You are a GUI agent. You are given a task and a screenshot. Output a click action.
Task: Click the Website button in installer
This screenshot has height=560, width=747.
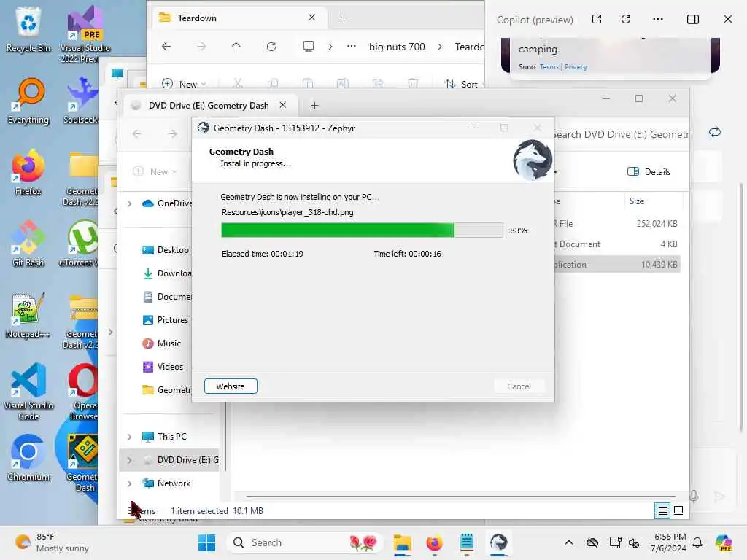tap(231, 386)
